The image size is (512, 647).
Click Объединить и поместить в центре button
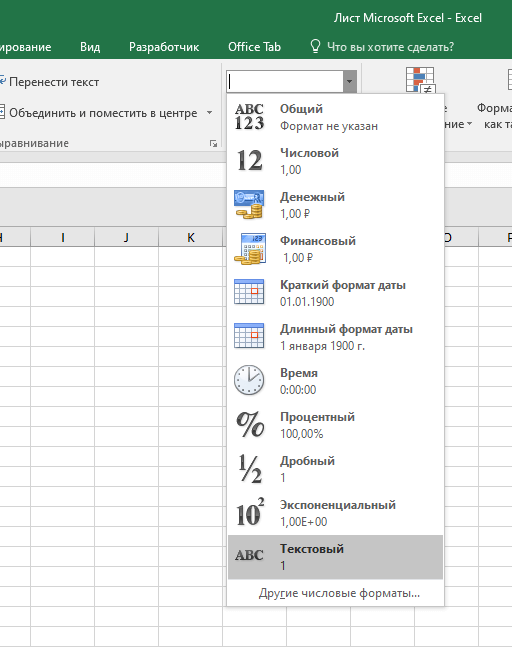click(x=99, y=113)
